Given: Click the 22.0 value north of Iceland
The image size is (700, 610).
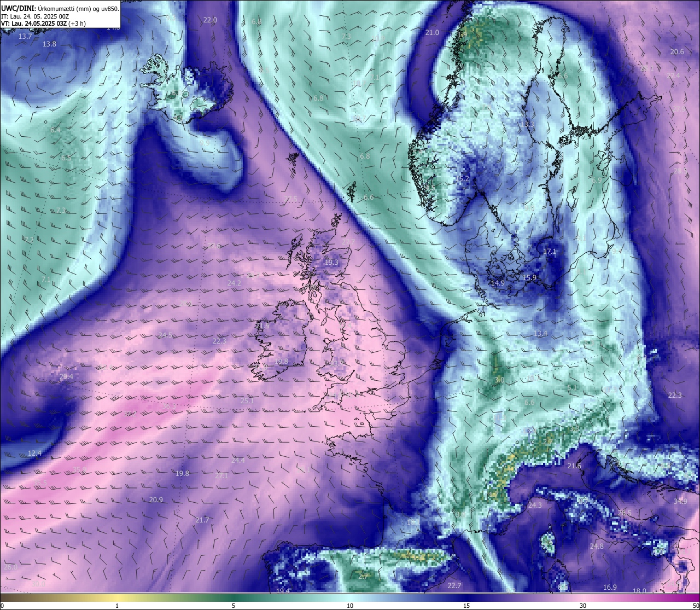Looking at the screenshot, I should [210, 20].
